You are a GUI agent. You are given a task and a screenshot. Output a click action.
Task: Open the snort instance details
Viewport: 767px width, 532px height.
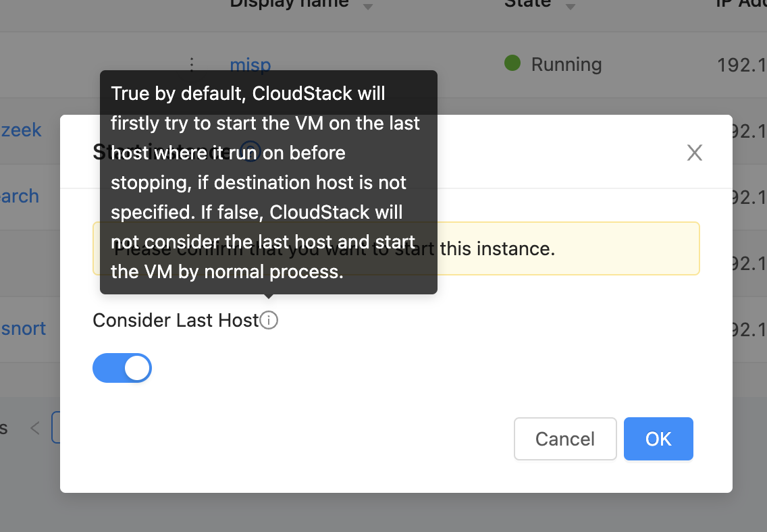(23, 328)
